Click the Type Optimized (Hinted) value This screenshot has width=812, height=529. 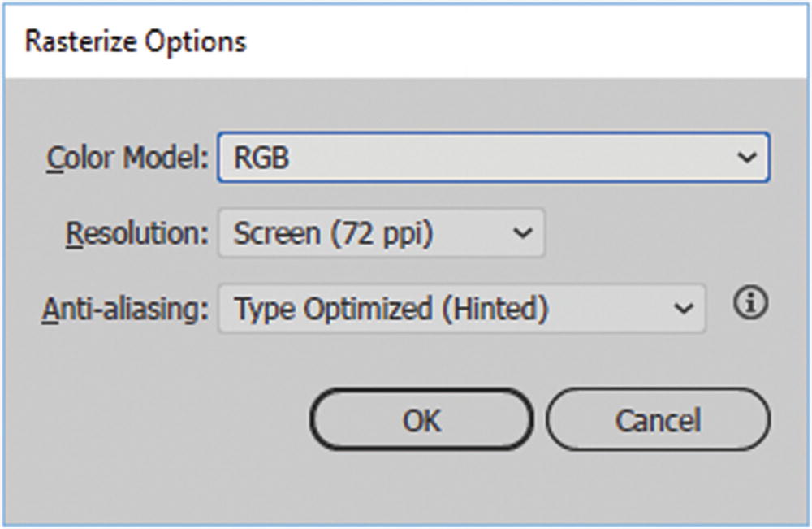[391, 309]
